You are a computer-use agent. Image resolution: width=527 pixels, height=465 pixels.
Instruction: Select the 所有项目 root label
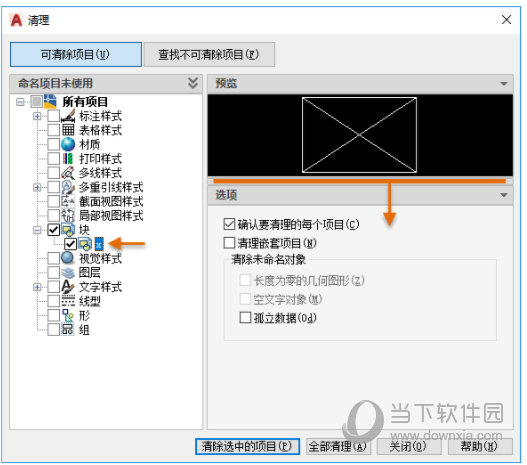pos(85,101)
